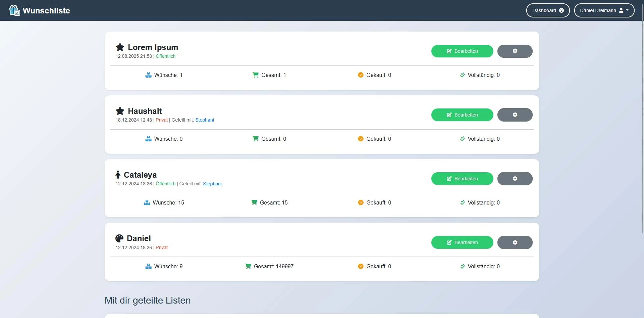
Task: Open settings gear for Haushalt list
Action: point(515,115)
